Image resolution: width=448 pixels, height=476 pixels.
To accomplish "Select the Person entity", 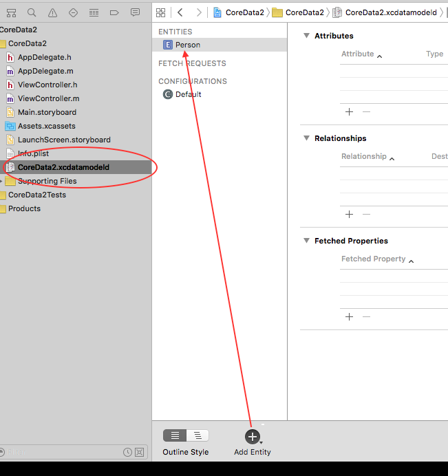I will [220, 45].
